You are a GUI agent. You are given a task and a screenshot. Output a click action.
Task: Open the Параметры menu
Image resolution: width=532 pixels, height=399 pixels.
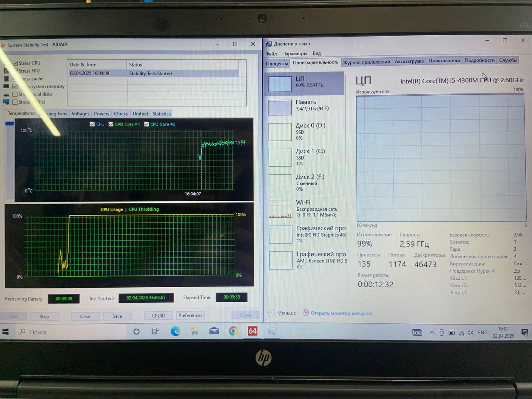[x=294, y=54]
